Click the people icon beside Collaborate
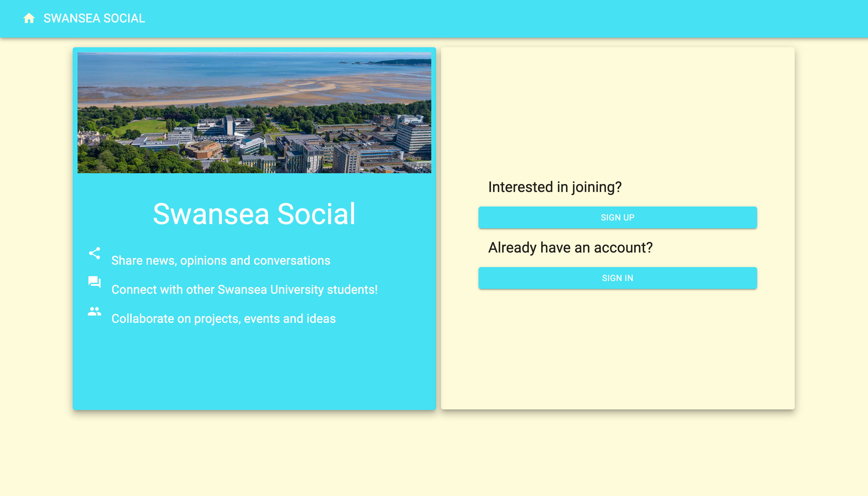The width and height of the screenshot is (868, 496). (x=94, y=311)
